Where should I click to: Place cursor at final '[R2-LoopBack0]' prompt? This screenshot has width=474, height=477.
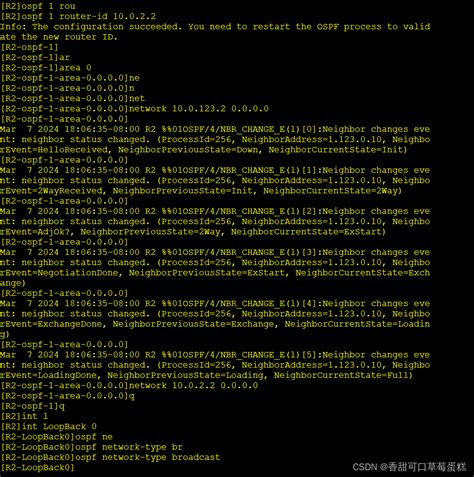click(x=38, y=468)
